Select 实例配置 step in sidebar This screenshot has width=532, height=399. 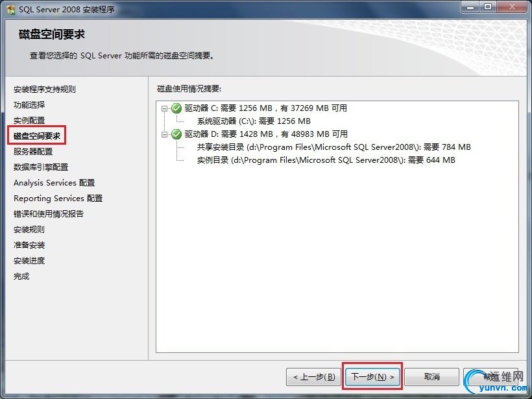[29, 121]
